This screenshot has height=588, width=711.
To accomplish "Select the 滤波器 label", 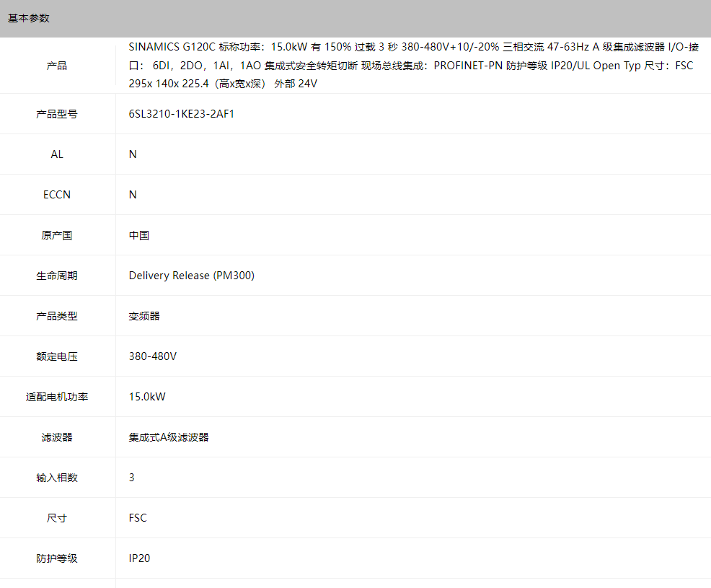I will 57,437.
